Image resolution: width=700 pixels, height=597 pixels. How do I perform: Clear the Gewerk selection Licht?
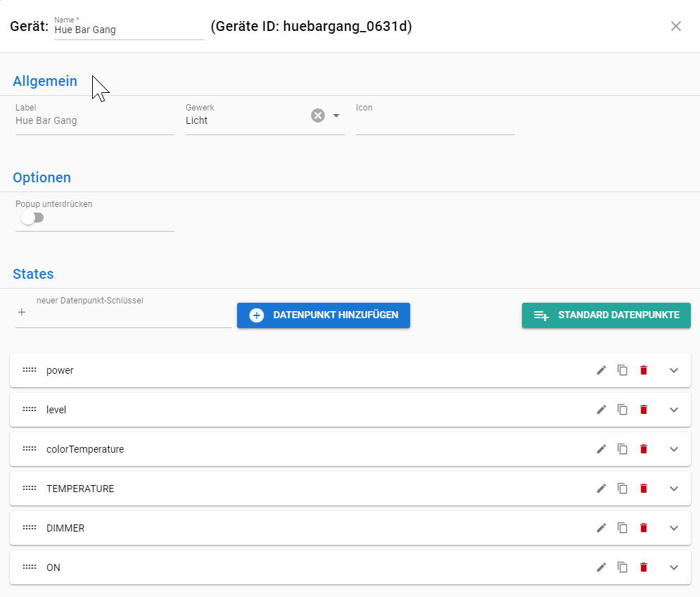coord(318,115)
